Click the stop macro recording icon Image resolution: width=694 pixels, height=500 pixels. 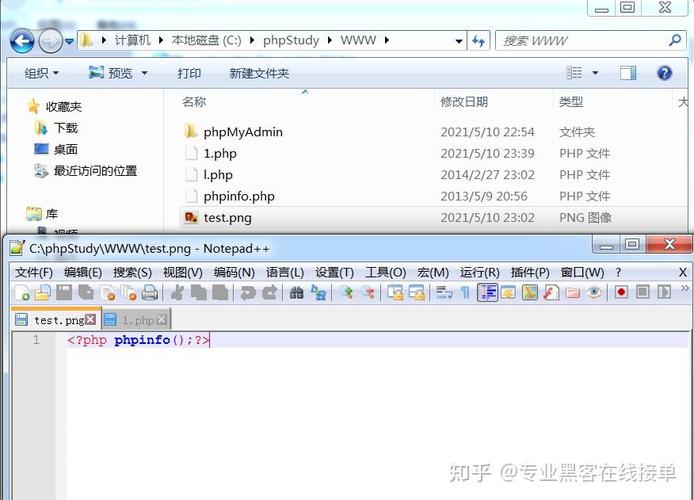pos(643,293)
